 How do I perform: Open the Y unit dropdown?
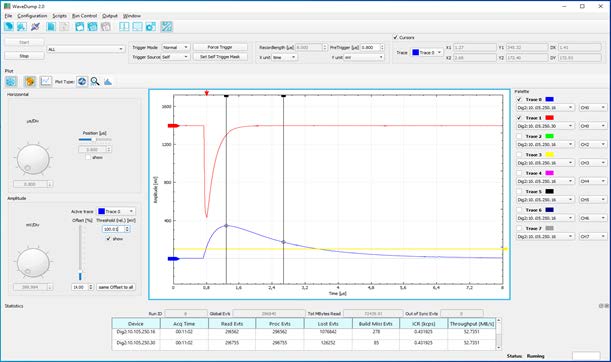pyautogui.click(x=364, y=57)
